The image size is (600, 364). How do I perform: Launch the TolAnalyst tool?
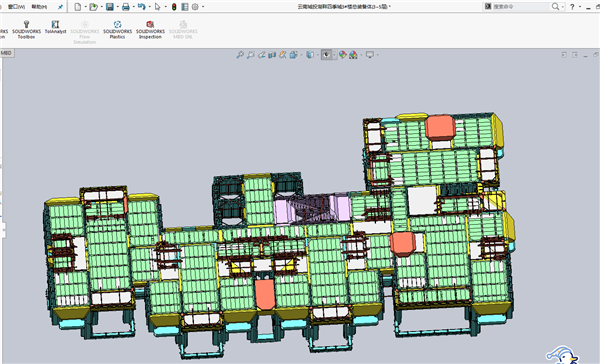click(x=55, y=27)
